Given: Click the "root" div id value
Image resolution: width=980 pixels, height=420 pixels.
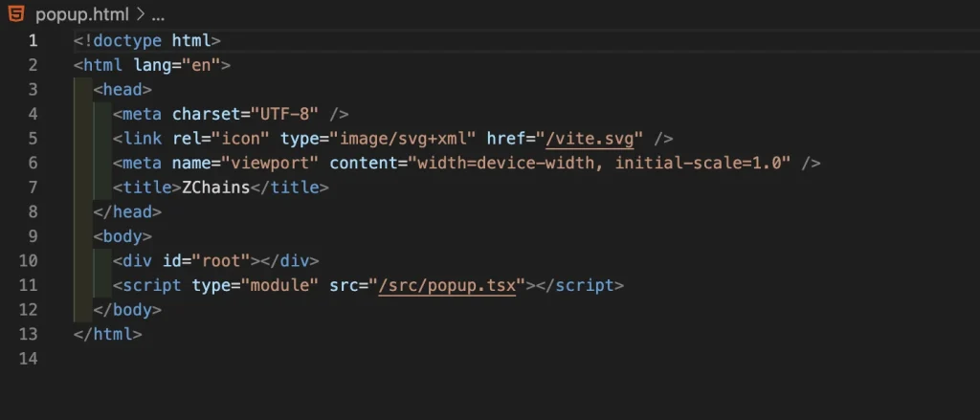Looking at the screenshot, I should [222, 261].
